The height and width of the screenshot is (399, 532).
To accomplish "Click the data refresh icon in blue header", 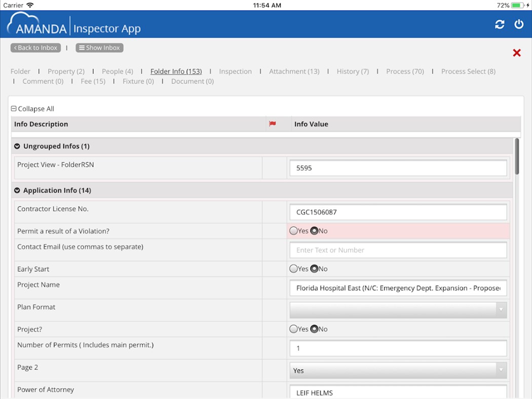I will 500,24.
